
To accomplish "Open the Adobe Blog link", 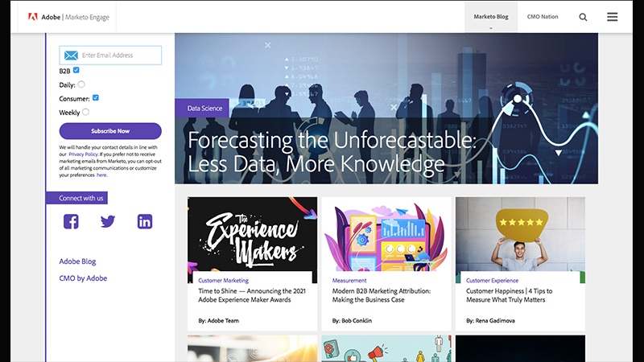I will click(77, 261).
